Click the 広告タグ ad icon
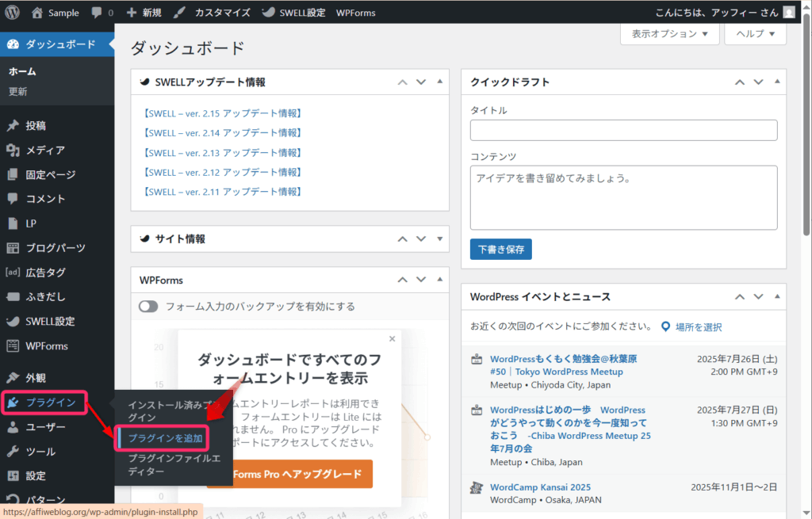Screen dimensions: 812x519 click(x=13, y=272)
